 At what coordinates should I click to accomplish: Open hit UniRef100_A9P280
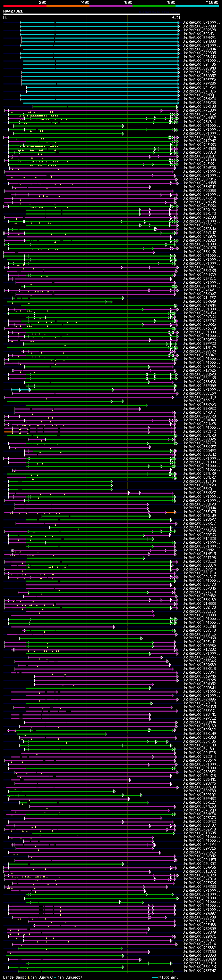199,84
